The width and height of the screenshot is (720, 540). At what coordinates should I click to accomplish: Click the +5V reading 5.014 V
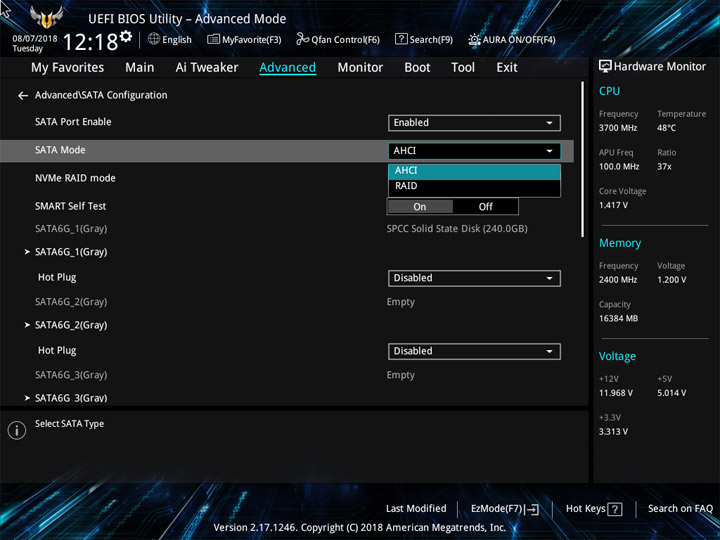point(671,394)
